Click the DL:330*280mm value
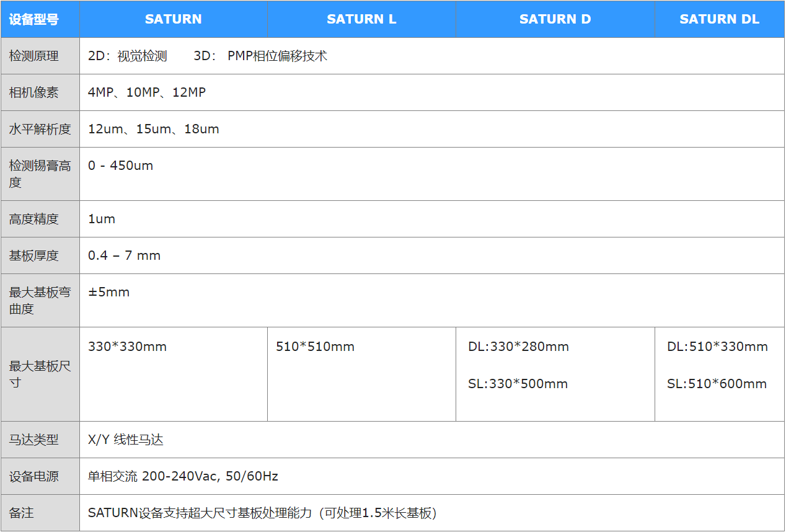 (x=518, y=347)
